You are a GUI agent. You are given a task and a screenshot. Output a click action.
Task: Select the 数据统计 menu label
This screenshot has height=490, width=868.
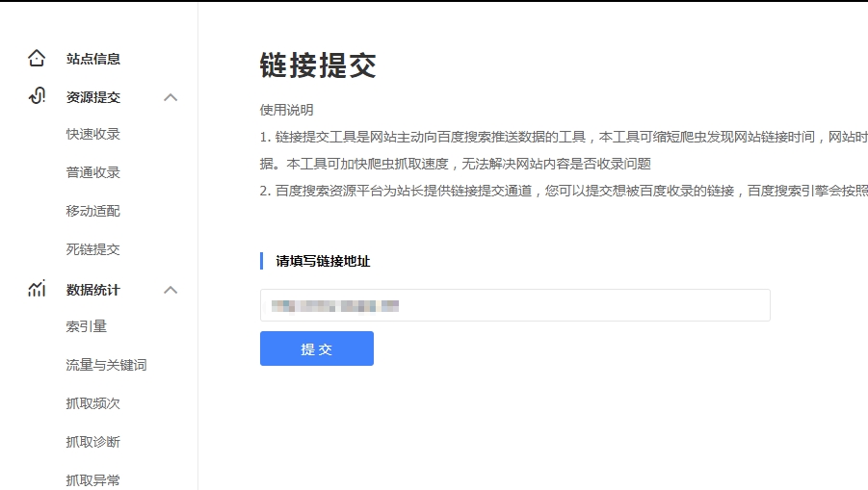pyautogui.click(x=93, y=290)
